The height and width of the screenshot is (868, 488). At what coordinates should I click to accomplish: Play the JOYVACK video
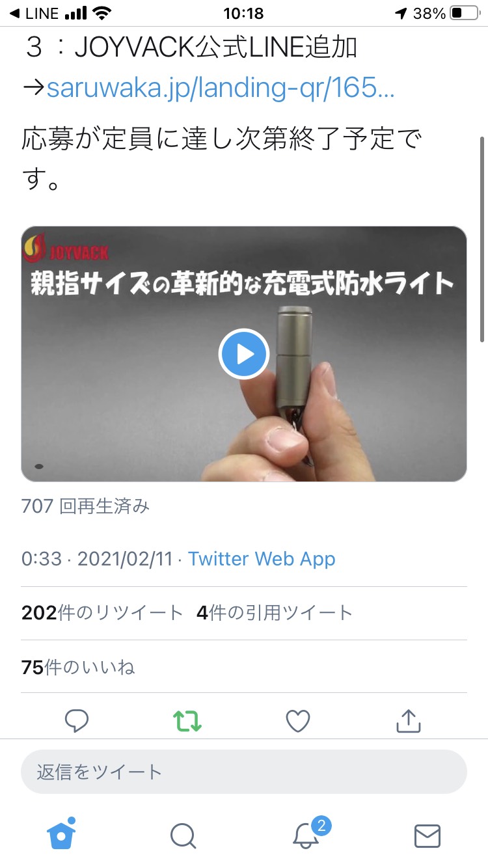click(244, 354)
